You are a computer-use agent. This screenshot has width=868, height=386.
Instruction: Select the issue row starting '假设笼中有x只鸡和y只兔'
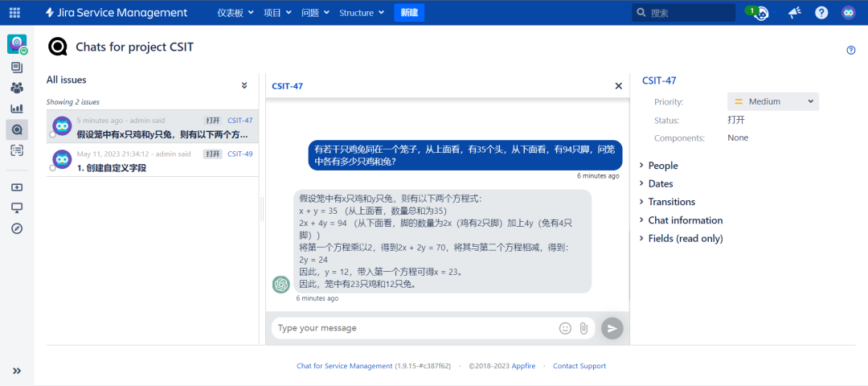(152, 127)
